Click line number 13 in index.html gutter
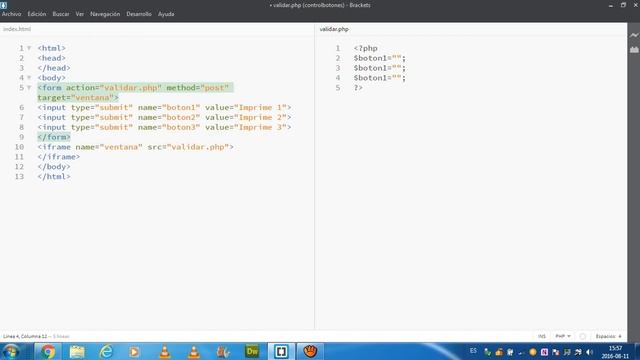The width and height of the screenshot is (640, 360). (x=19, y=176)
